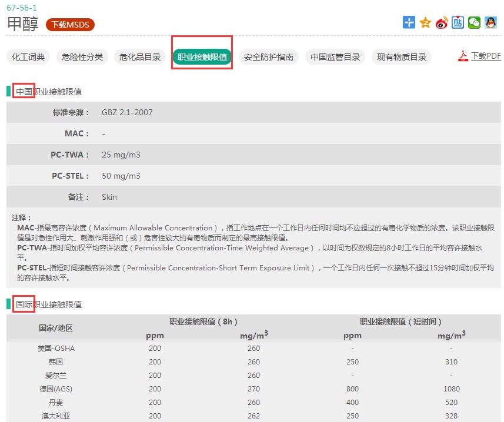Go to the 危化品目录 tab
504x422 pixels.
140,57
